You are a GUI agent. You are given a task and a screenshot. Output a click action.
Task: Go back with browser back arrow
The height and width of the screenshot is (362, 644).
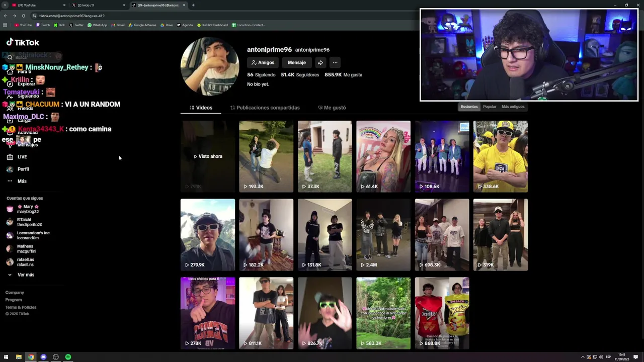(x=6, y=16)
